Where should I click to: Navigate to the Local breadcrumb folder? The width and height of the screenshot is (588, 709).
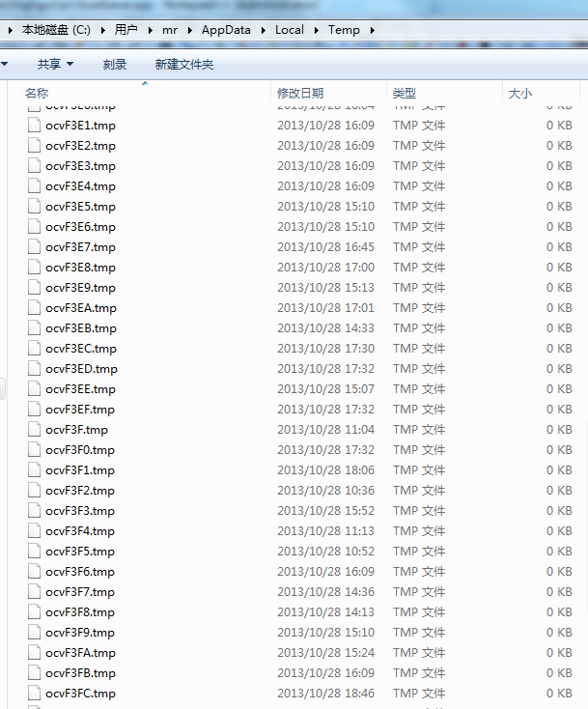(x=289, y=30)
